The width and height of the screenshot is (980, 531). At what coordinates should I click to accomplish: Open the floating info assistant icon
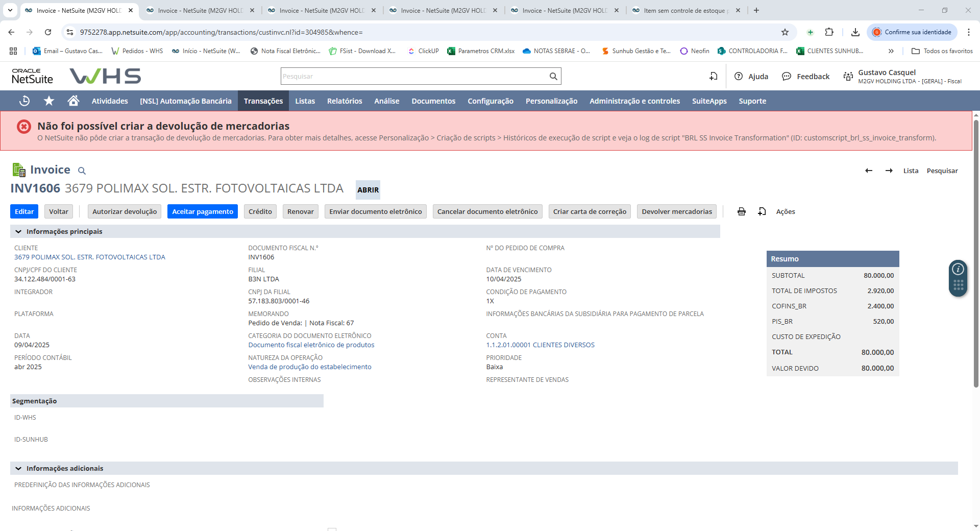[x=958, y=269]
